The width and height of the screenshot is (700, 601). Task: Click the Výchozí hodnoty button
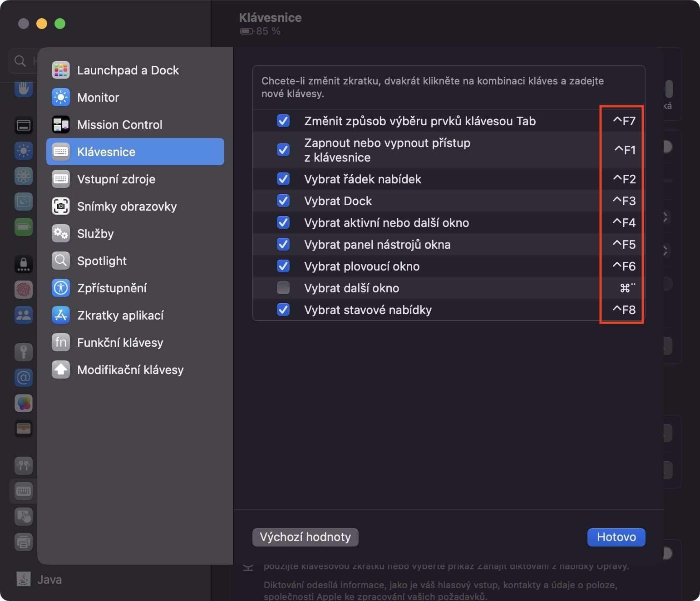(305, 537)
